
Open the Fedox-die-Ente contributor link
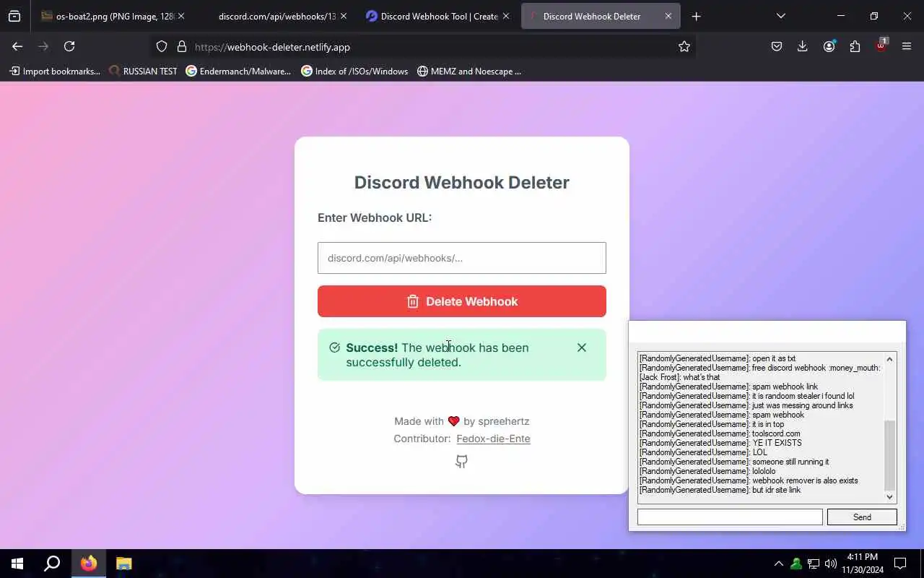[x=493, y=439]
